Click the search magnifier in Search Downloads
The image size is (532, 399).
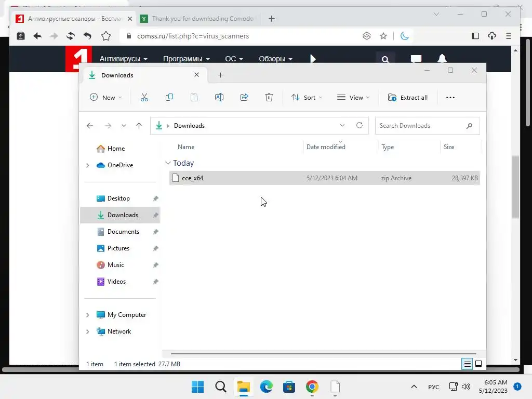coord(469,126)
